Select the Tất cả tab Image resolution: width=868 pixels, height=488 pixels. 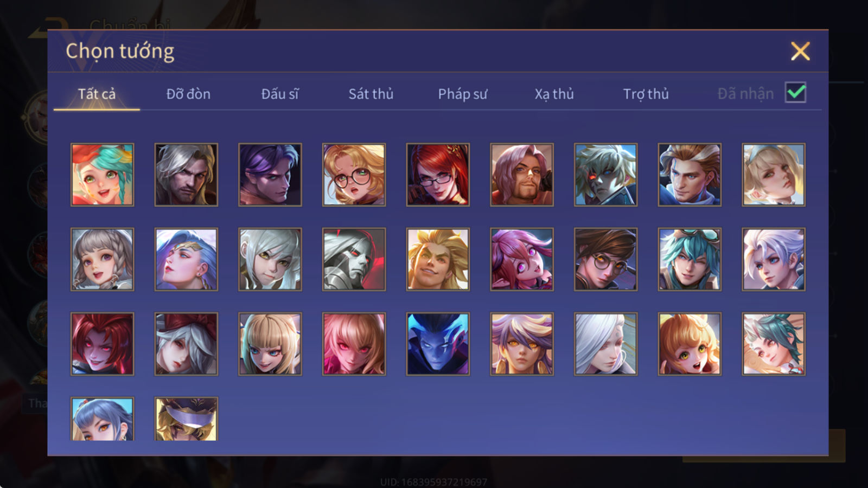[97, 94]
